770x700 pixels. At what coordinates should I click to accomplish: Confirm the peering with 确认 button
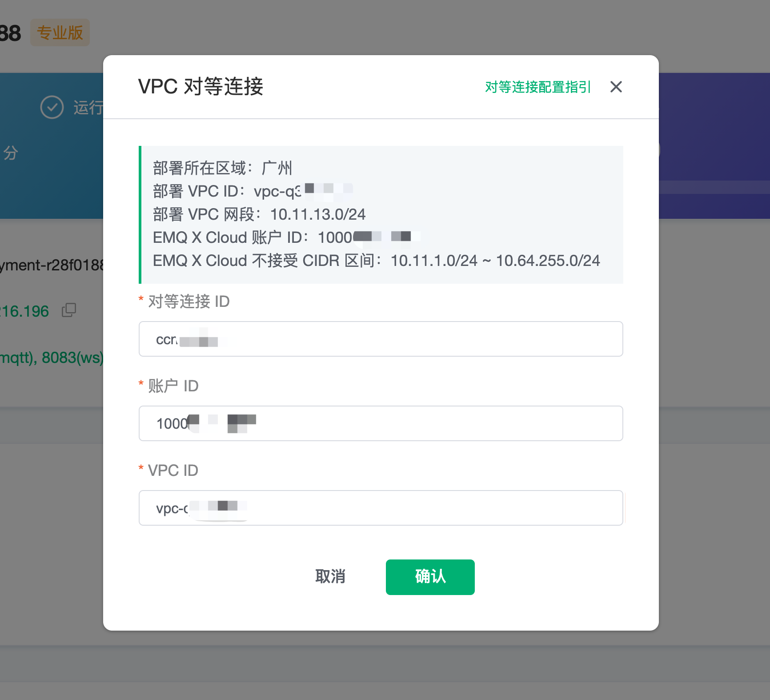(x=430, y=577)
